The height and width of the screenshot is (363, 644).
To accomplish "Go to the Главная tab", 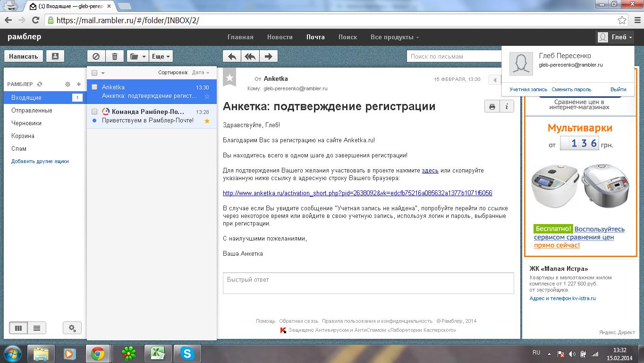I will pyautogui.click(x=240, y=37).
